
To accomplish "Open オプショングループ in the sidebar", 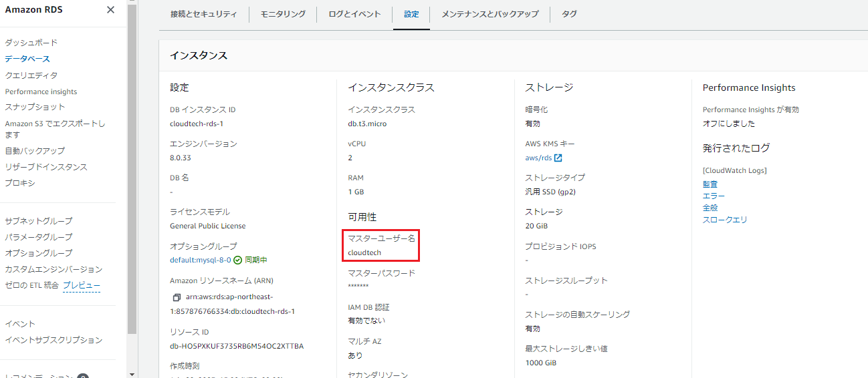I will pyautogui.click(x=39, y=253).
